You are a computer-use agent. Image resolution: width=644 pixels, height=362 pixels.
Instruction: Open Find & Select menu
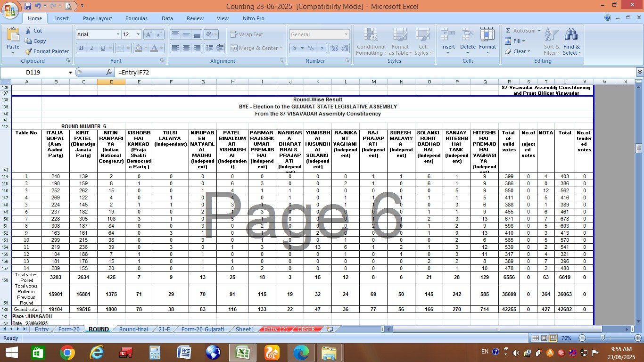(x=571, y=41)
